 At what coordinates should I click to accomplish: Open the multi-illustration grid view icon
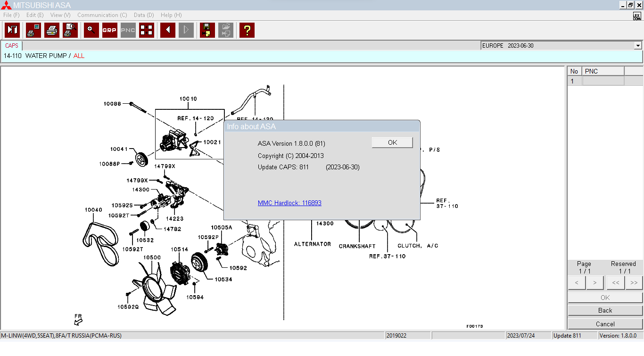coord(146,30)
